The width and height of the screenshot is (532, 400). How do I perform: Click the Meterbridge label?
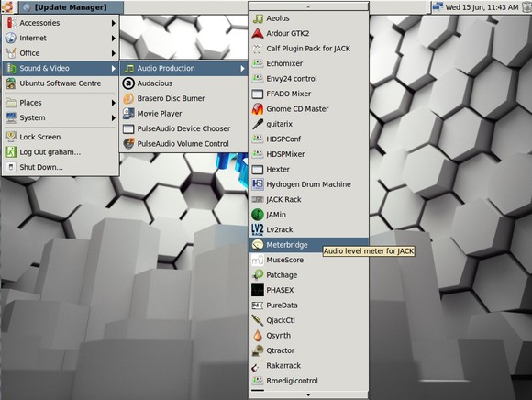click(x=287, y=245)
